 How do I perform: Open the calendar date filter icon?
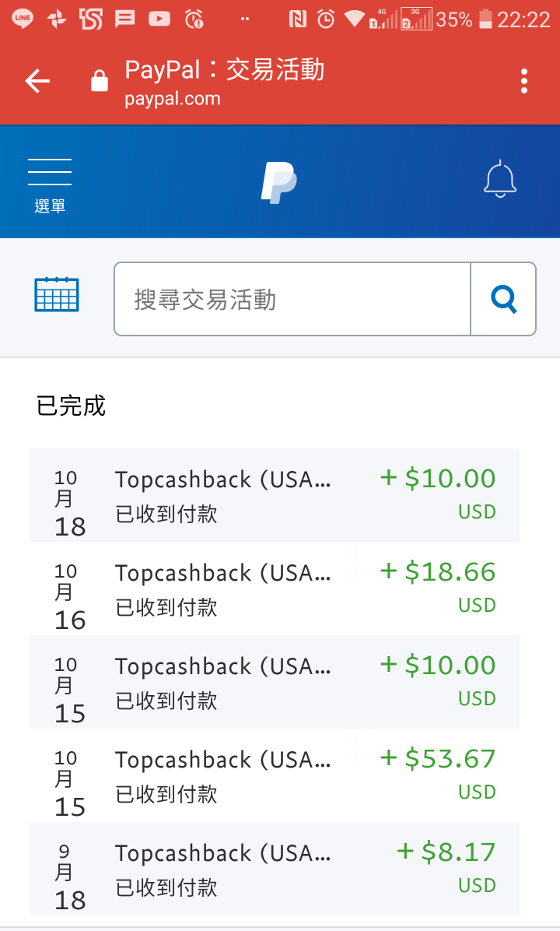(56, 294)
